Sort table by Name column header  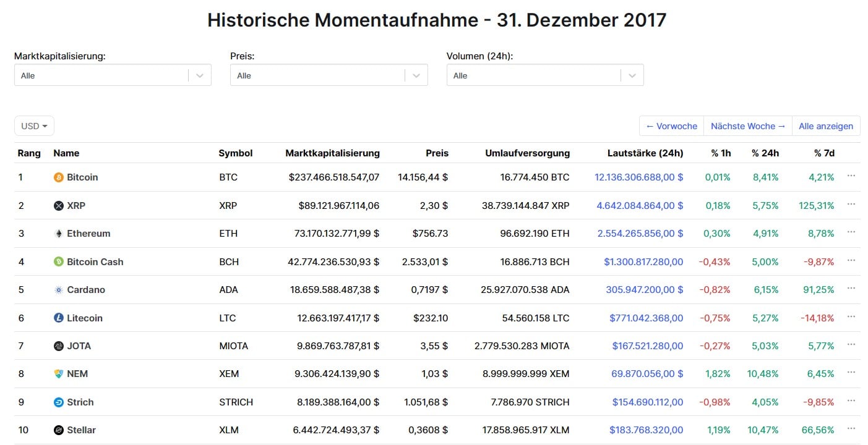[x=66, y=153]
